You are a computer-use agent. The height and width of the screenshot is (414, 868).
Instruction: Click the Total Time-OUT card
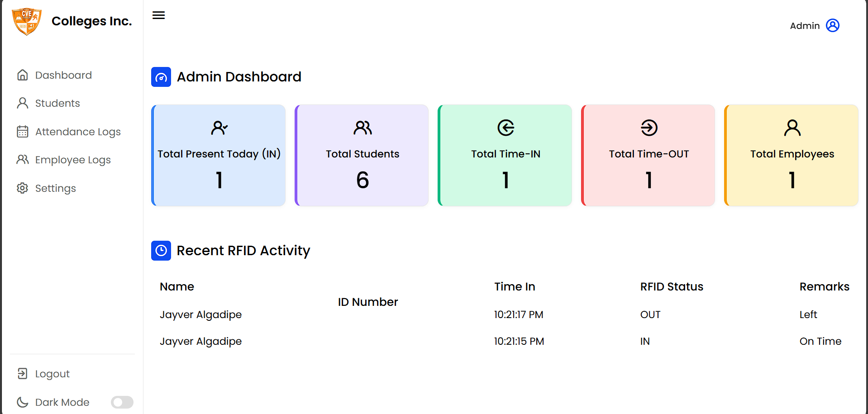pyautogui.click(x=648, y=155)
